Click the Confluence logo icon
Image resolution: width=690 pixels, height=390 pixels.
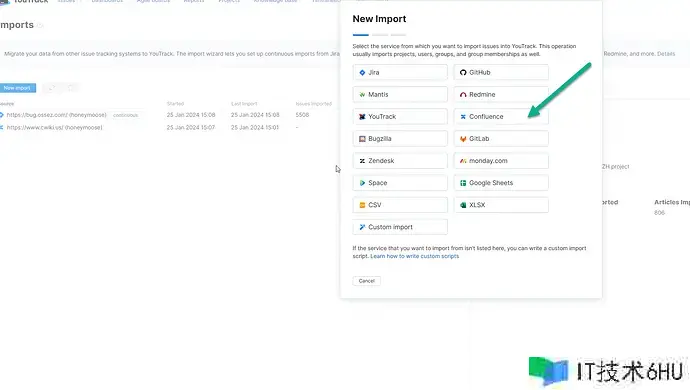click(x=463, y=117)
